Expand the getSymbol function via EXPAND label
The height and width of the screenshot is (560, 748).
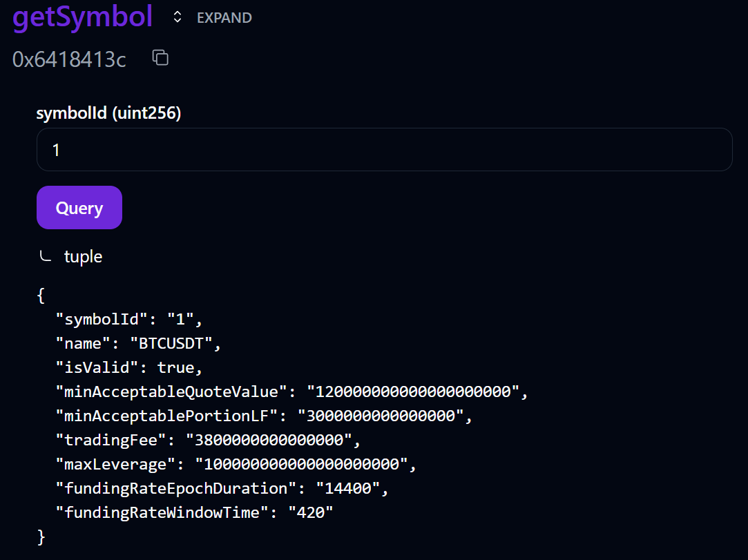[224, 18]
